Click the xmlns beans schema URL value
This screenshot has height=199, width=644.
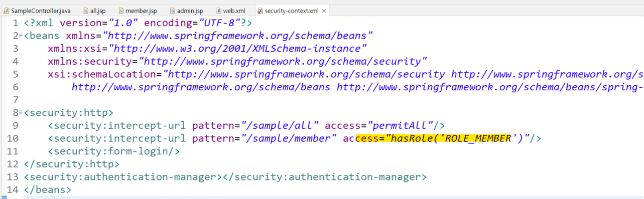237,36
